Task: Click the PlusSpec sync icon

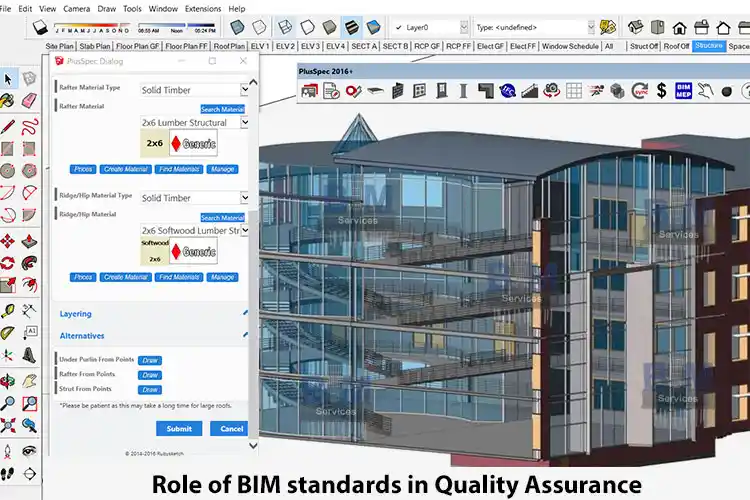Action: pos(640,90)
